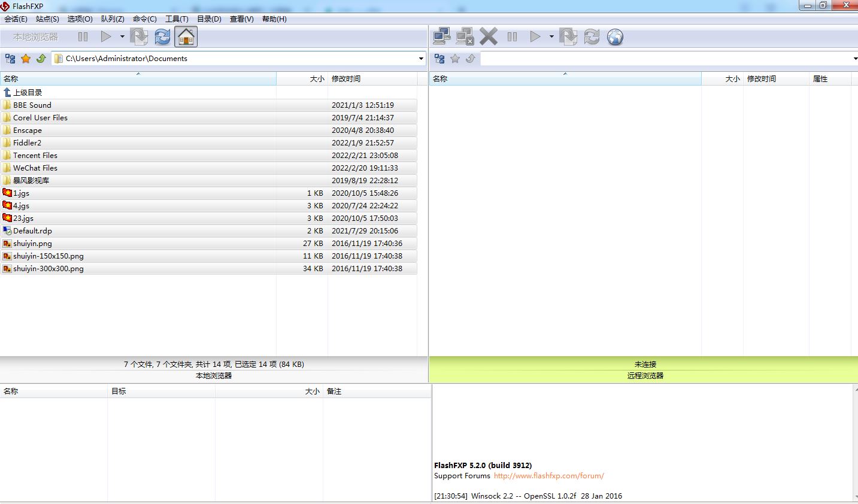Viewport: 858px width, 504px height.
Task: Click the disabled 本地浏览器 toolbar label
Action: click(x=36, y=37)
